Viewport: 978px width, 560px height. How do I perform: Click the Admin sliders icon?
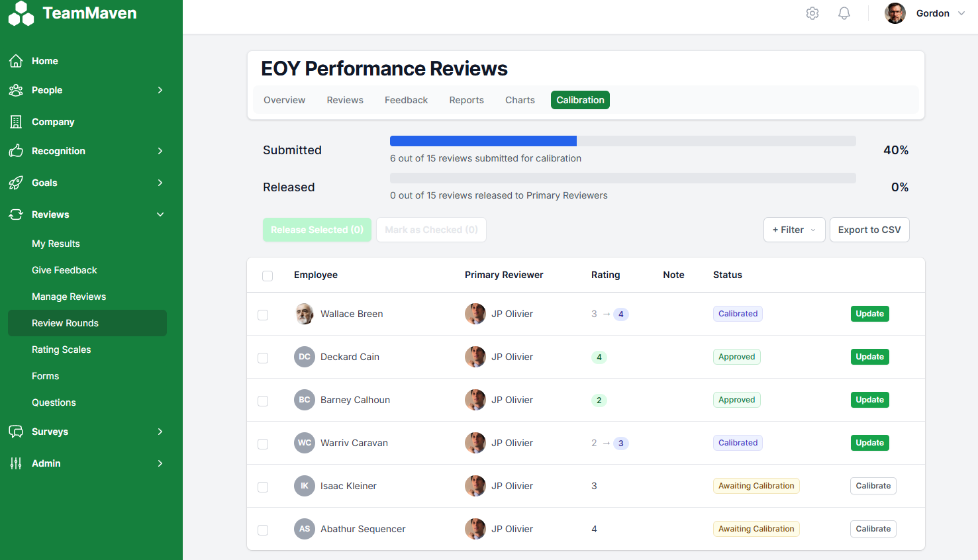pyautogui.click(x=16, y=463)
